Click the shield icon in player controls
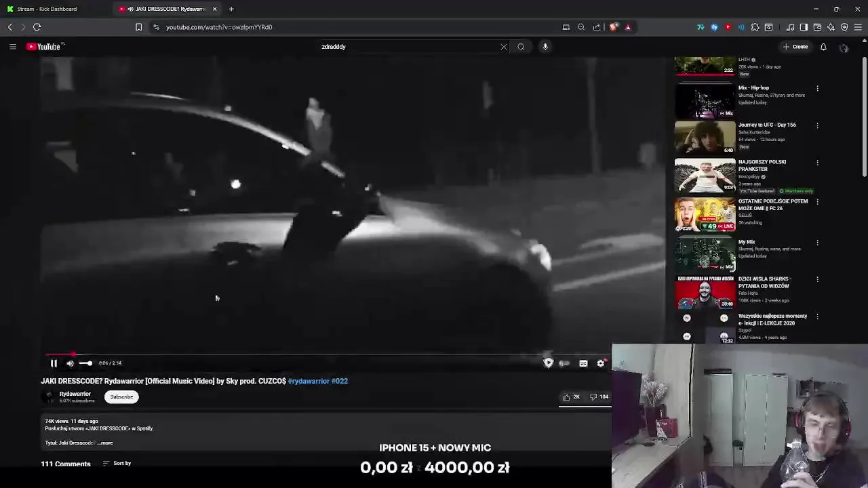This screenshot has height=488, width=868. pos(548,363)
